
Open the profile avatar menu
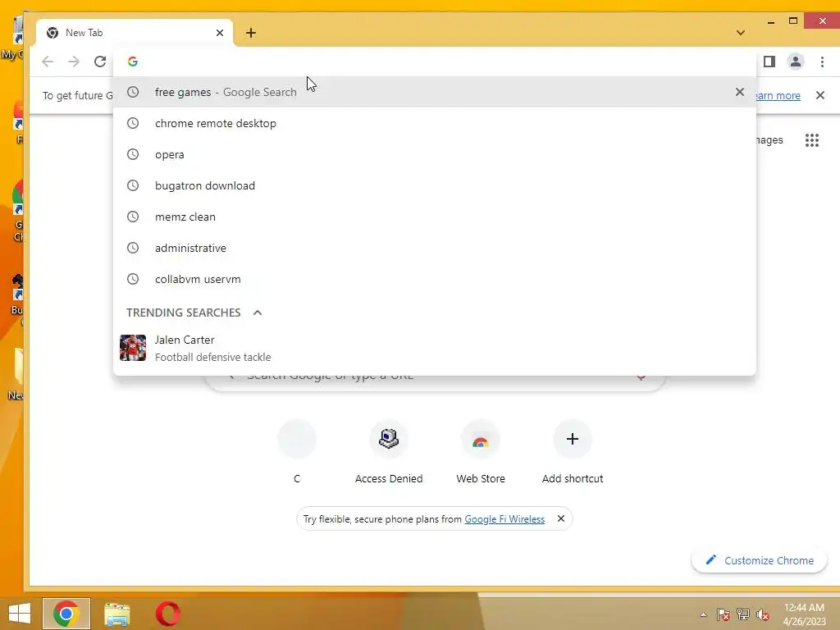click(x=796, y=62)
